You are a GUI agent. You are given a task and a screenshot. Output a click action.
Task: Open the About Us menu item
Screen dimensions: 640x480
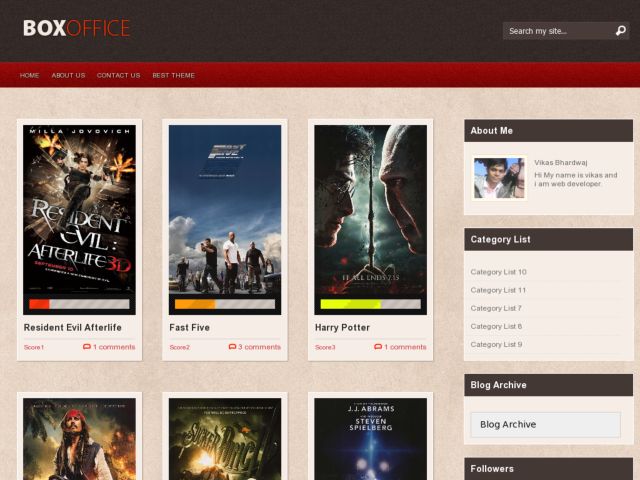click(69, 76)
